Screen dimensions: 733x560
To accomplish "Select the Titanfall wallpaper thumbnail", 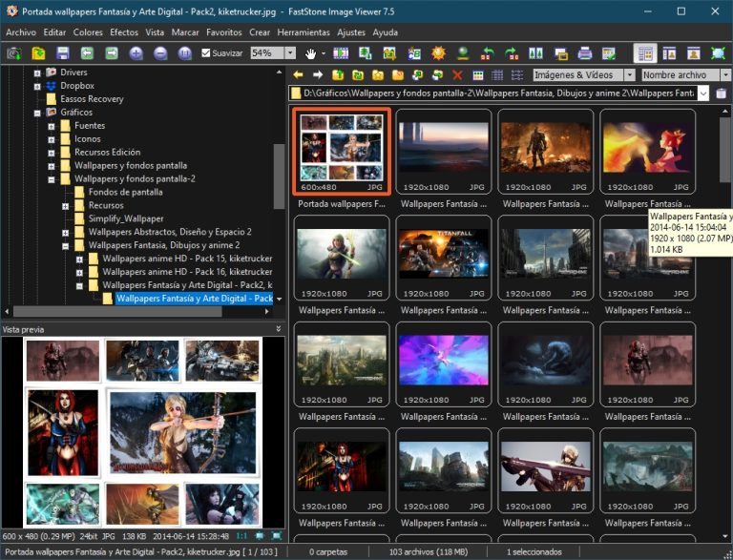I will 444,258.
